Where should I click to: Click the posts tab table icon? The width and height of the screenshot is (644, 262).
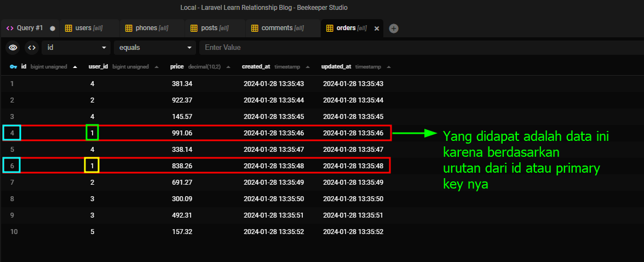point(194,28)
